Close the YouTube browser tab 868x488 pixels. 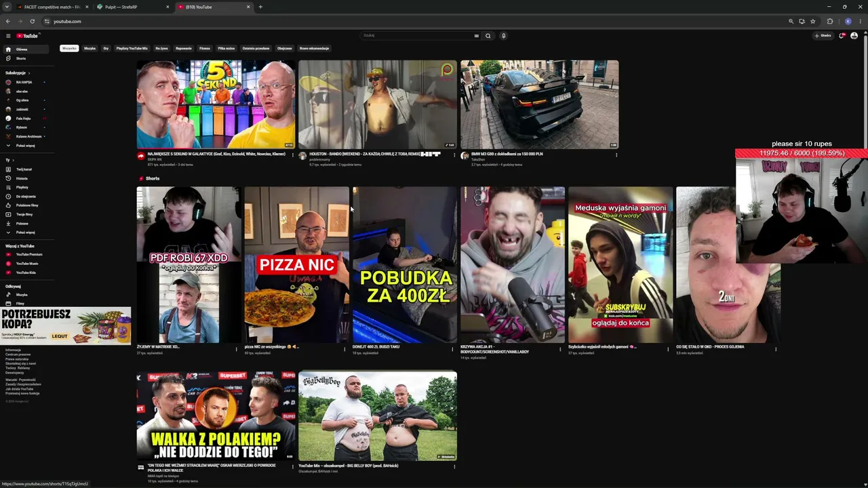[x=248, y=7]
